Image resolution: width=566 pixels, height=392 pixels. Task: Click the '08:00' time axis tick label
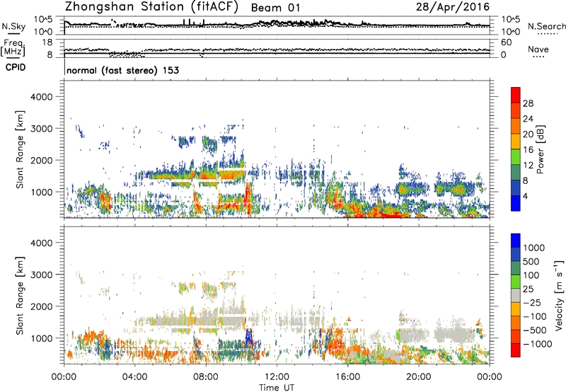206,377
